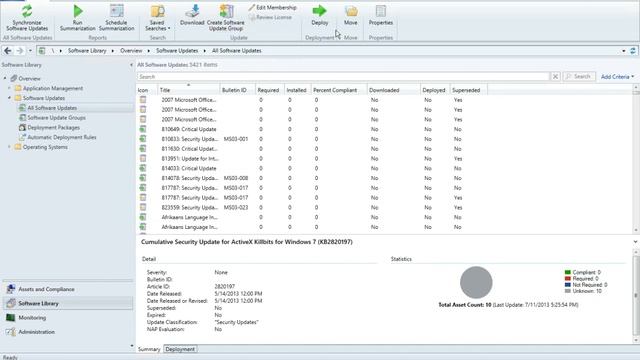Collapse the details pane chevron

635,242
